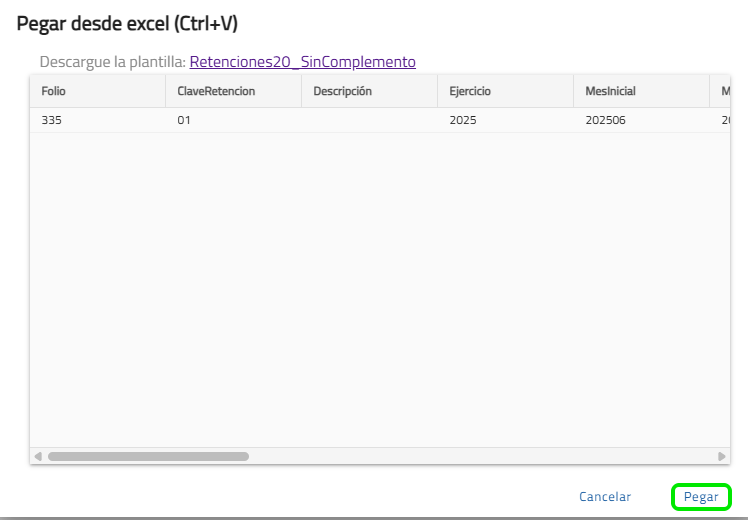The width and height of the screenshot is (748, 520).
Task: Click the ClaveRetencion column header
Action: [232, 91]
